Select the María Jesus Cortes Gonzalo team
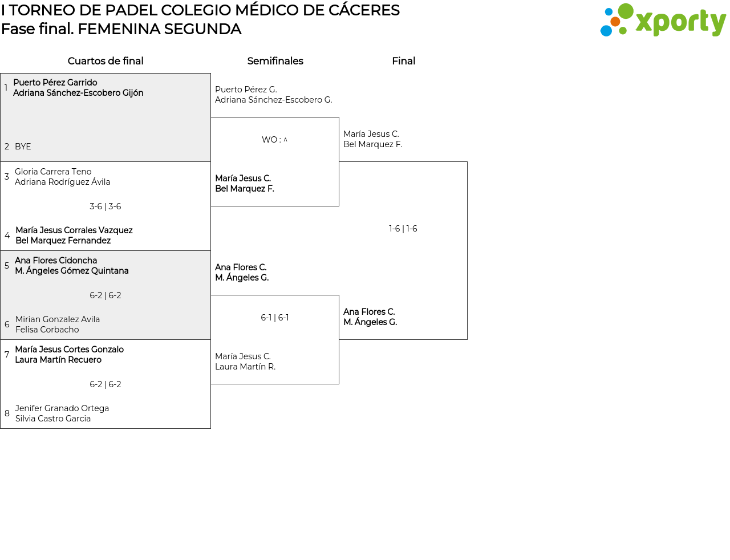730x560 pixels. 69,355
